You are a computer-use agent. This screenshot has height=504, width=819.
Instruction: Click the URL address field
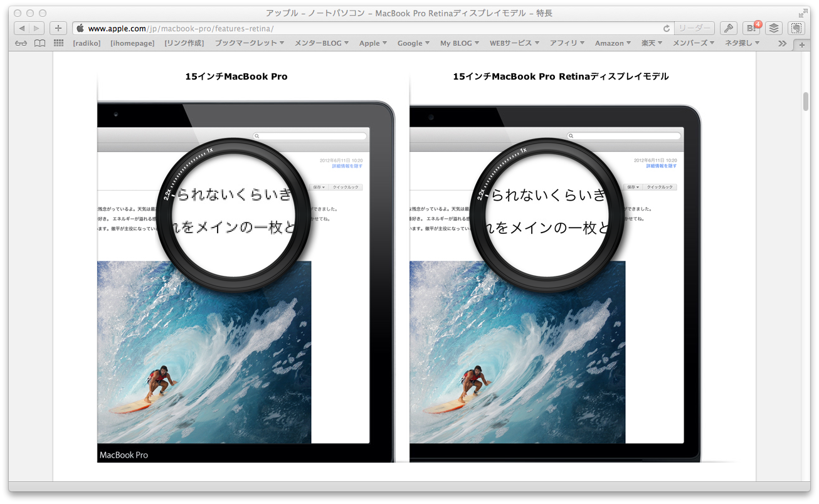click(x=373, y=28)
